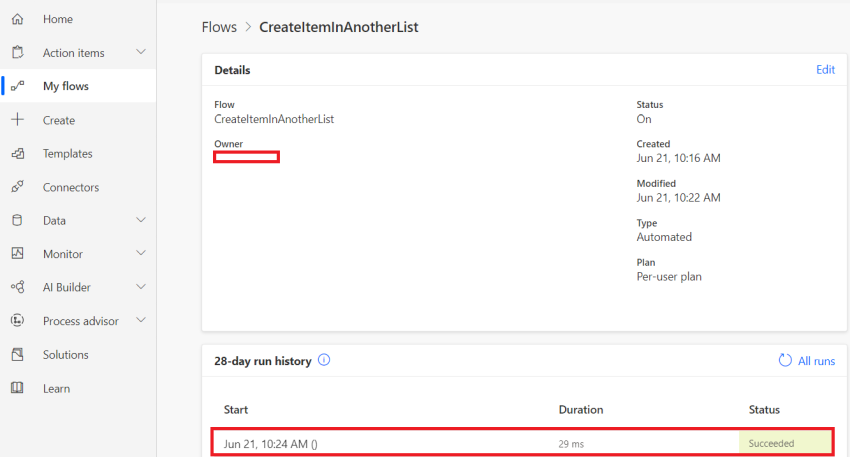Click the Duration column header

(x=581, y=410)
